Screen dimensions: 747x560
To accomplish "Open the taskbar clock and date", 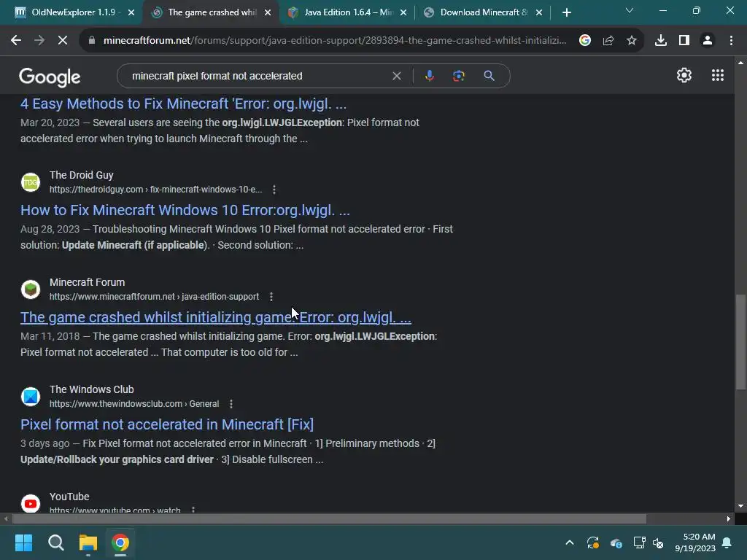I will click(695, 542).
